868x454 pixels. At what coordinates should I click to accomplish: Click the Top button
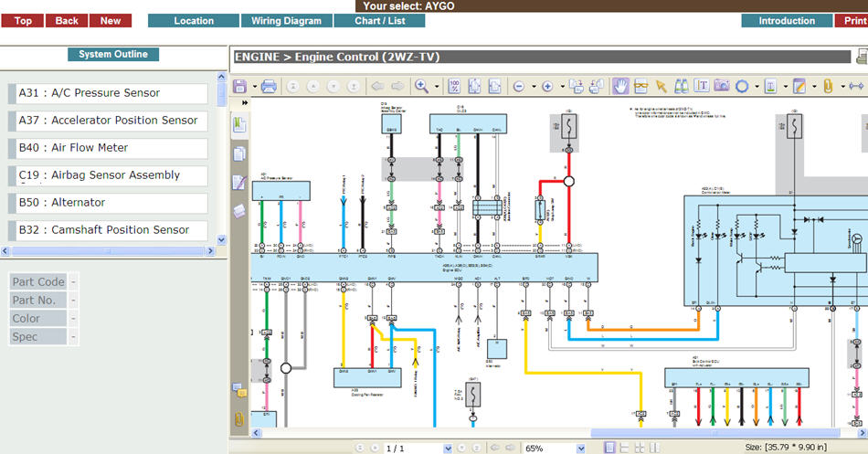23,21
